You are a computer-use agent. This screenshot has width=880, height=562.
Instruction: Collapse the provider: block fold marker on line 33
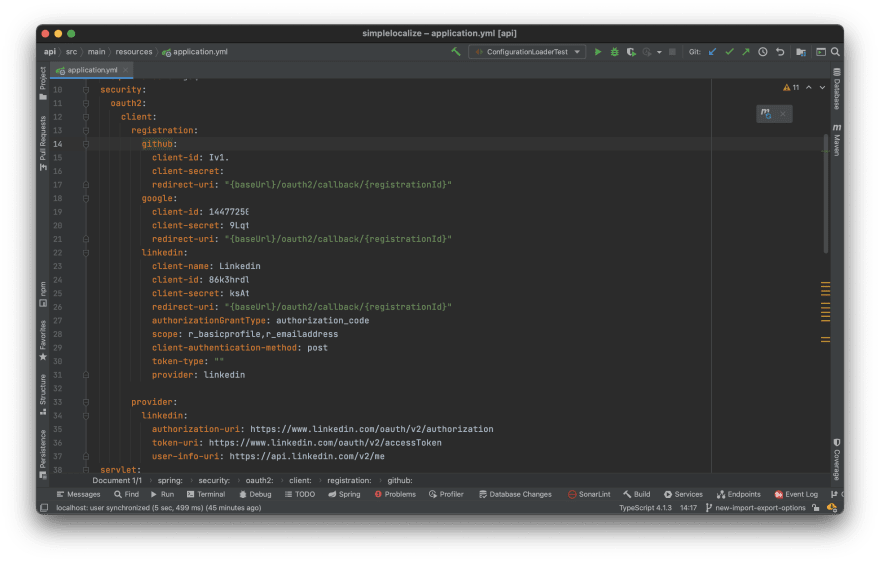(86, 403)
